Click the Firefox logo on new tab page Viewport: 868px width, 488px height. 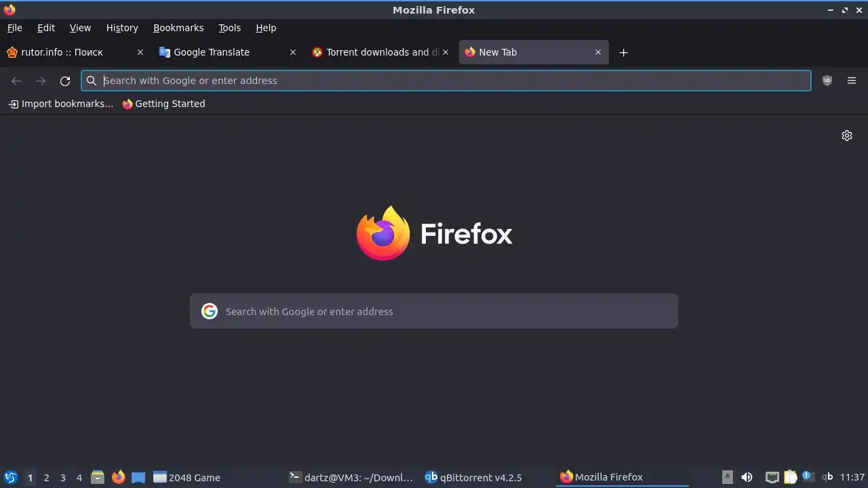tap(383, 233)
